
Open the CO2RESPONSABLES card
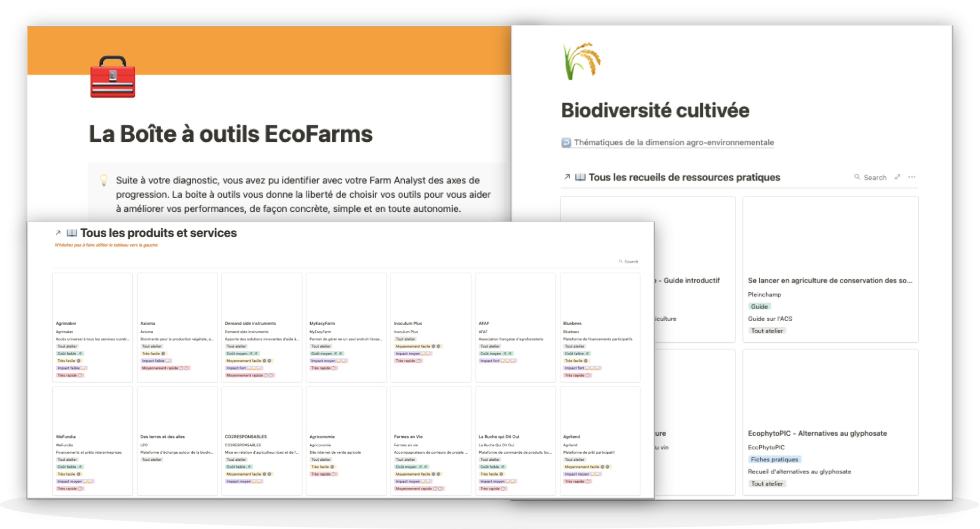click(261, 441)
